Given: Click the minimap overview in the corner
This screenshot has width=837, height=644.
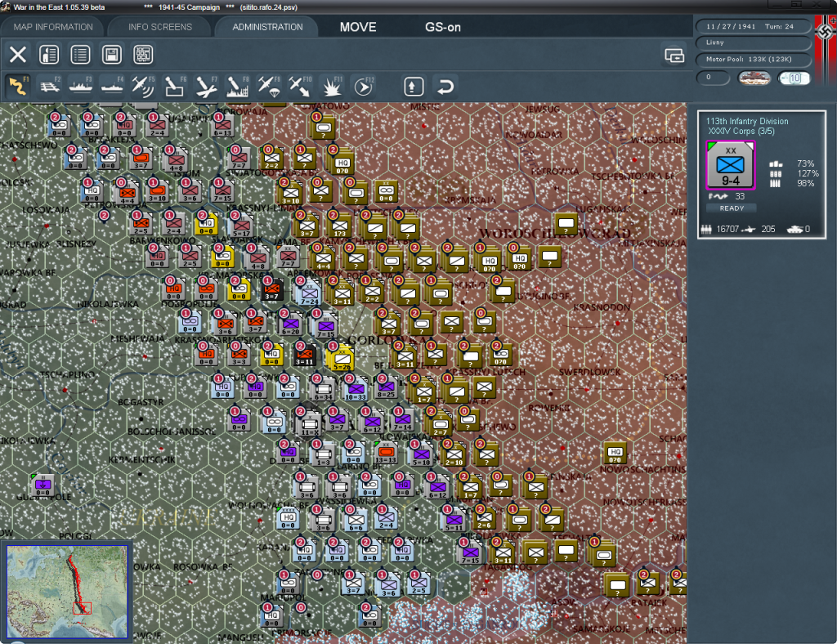Looking at the screenshot, I should tap(67, 591).
